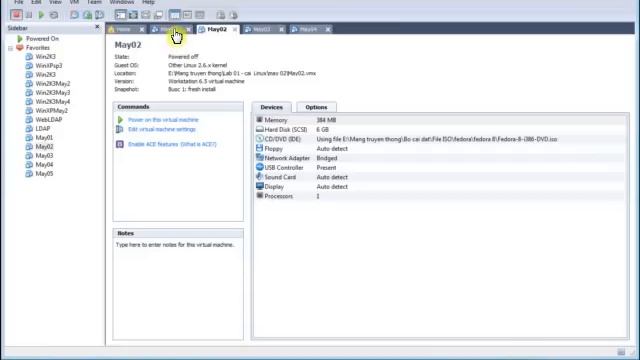This screenshot has width=640, height=360.
Task: Click the red Power Off toolbar icon
Action: pos(16,15)
